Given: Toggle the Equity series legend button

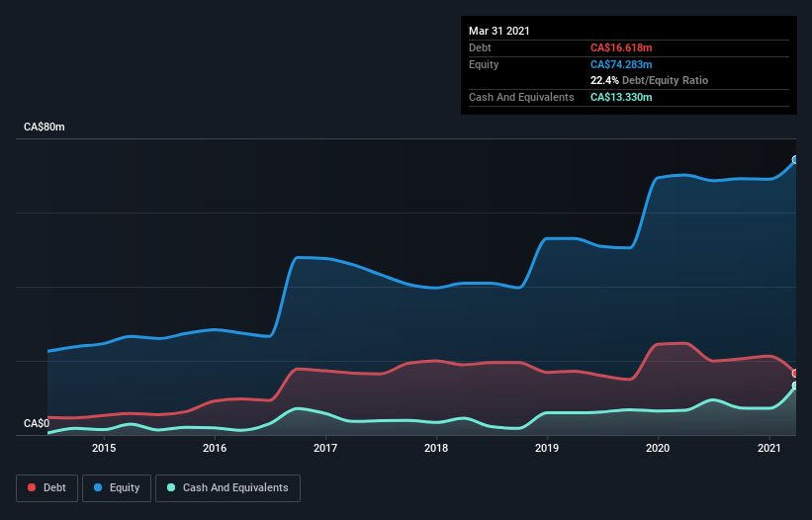Looking at the screenshot, I should tap(117, 488).
